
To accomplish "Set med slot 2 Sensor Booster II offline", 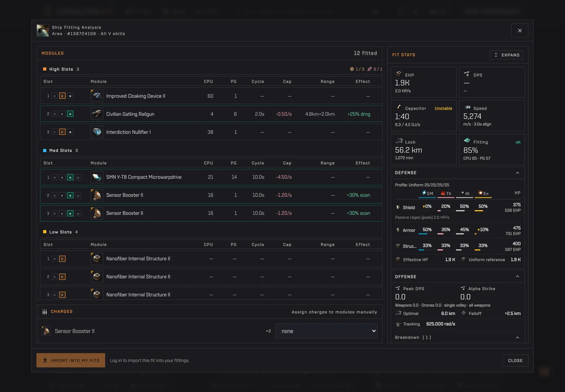I will [x=54, y=195].
